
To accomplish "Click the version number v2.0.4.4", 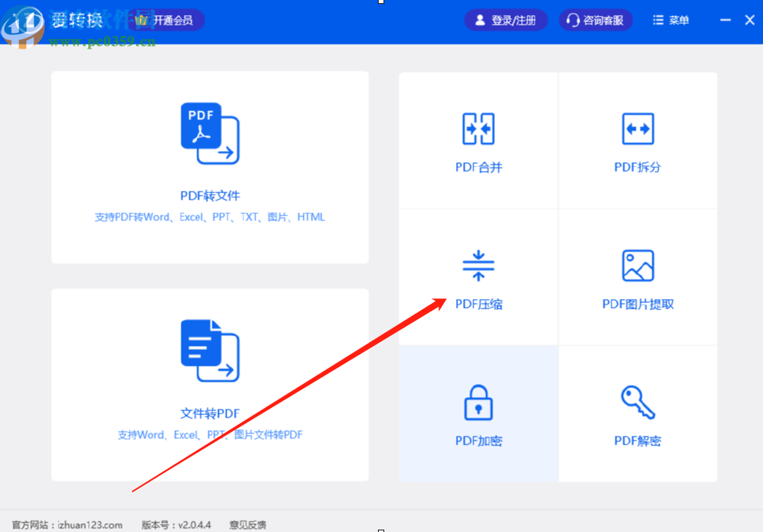I will pyautogui.click(x=195, y=525).
